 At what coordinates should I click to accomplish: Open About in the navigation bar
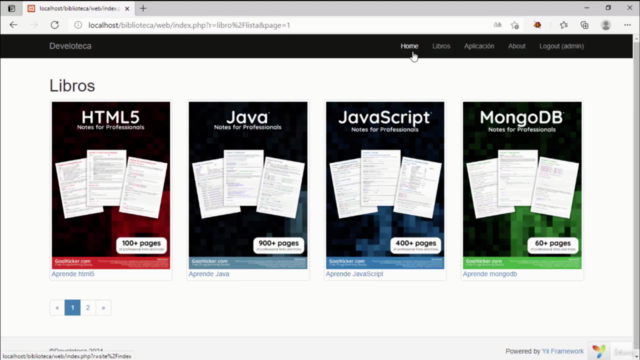click(517, 46)
